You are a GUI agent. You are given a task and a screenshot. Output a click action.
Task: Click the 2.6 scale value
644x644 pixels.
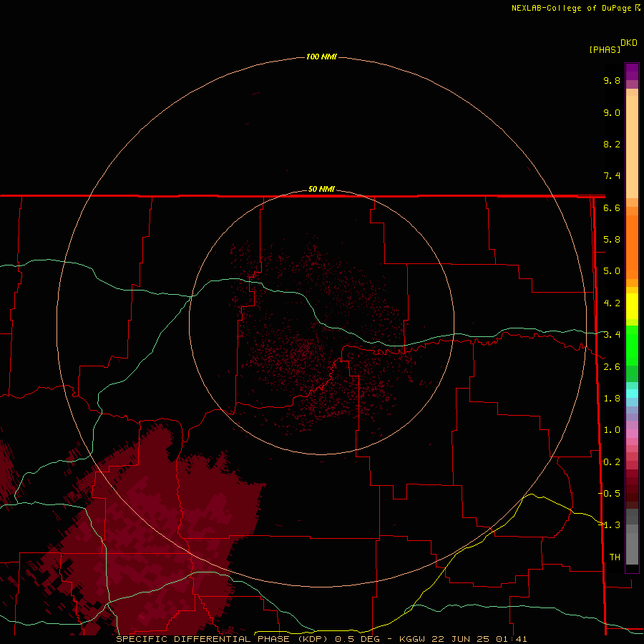[612, 367]
